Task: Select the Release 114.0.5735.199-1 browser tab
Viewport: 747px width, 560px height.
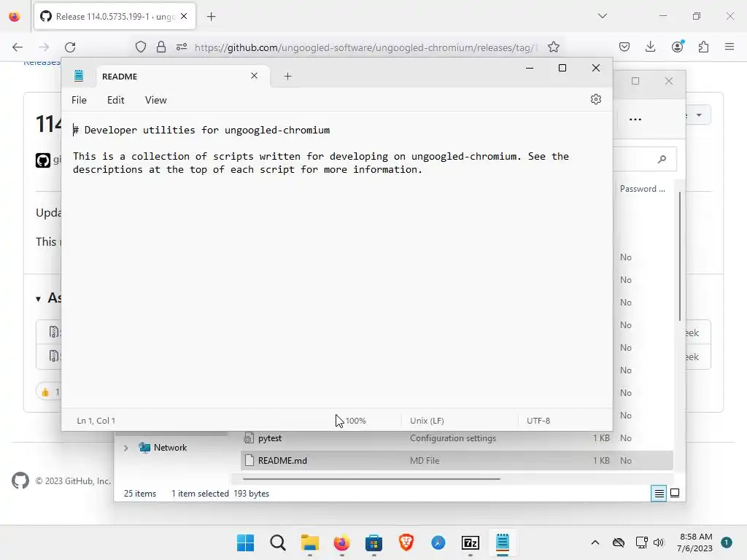Action: tap(115, 17)
